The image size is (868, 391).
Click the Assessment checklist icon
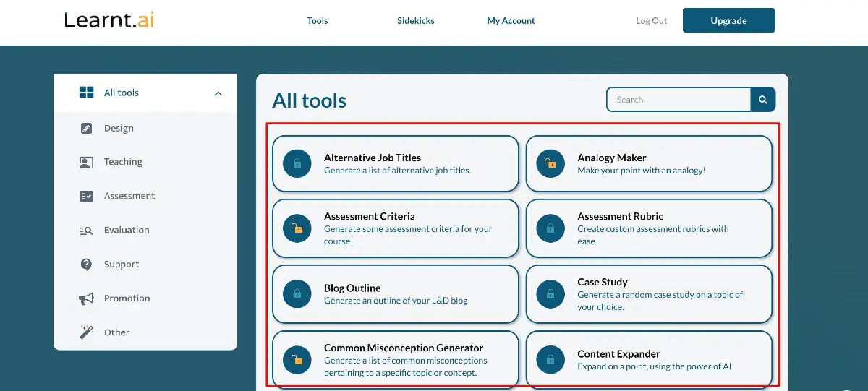[x=87, y=196]
